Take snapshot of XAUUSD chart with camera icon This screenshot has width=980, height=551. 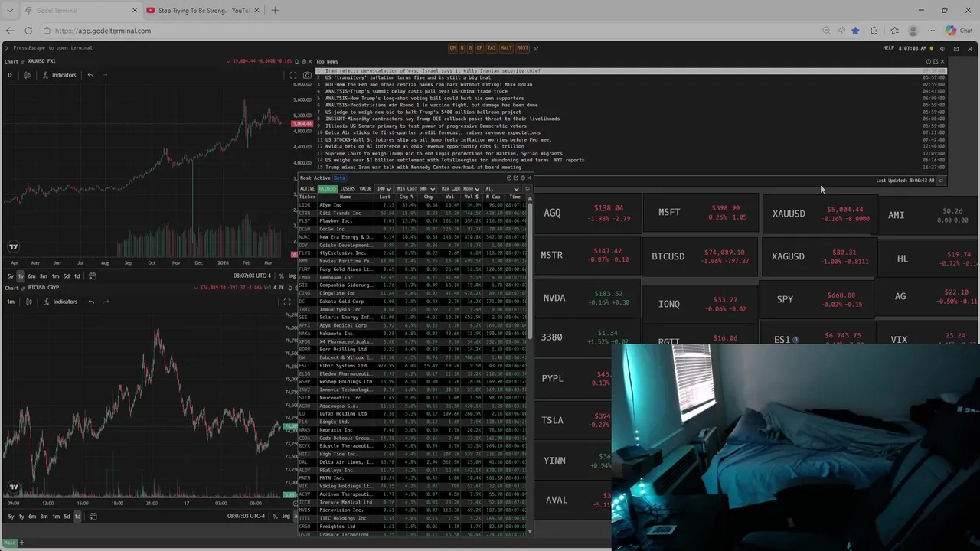(x=307, y=75)
